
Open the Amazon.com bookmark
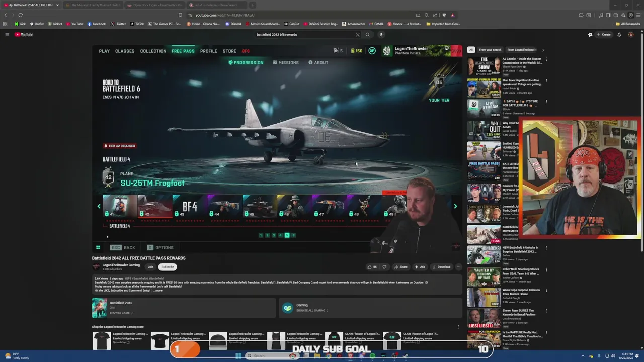point(354,24)
